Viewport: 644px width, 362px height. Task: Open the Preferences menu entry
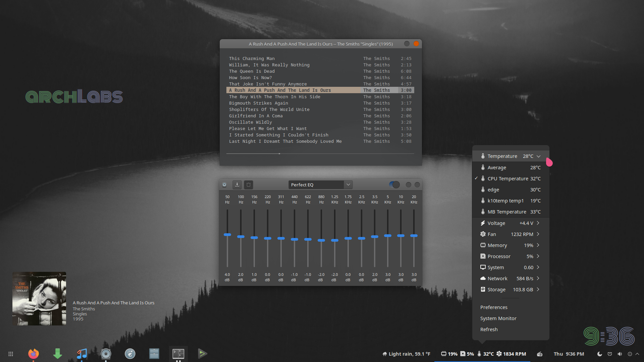point(494,307)
